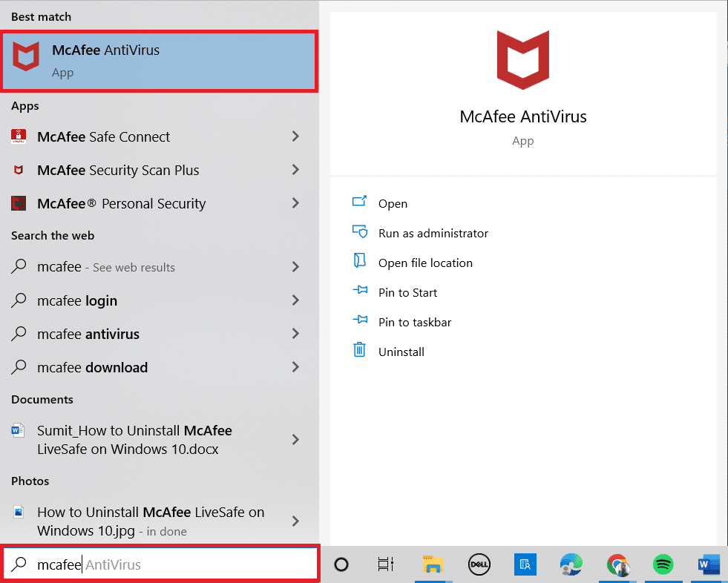Click search icon beside 'mcafee login'

coord(19,300)
